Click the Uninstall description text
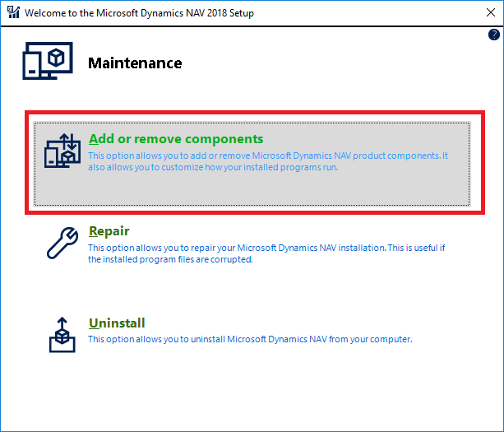 (250, 339)
